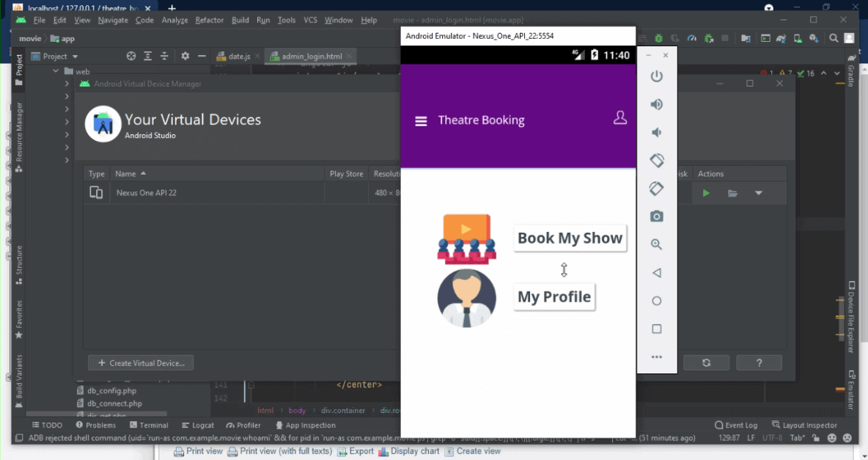
Task: Open AVD actions dropdown arrow
Action: point(759,194)
